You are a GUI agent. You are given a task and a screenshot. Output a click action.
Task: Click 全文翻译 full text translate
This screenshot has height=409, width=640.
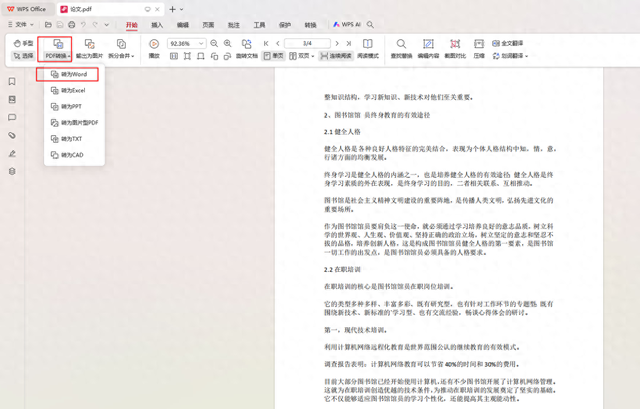(508, 43)
